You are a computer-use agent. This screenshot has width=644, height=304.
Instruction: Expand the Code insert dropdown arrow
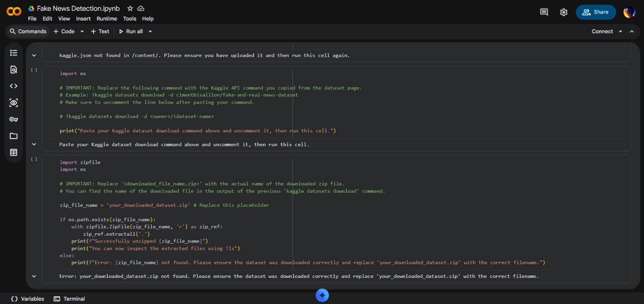click(82, 31)
